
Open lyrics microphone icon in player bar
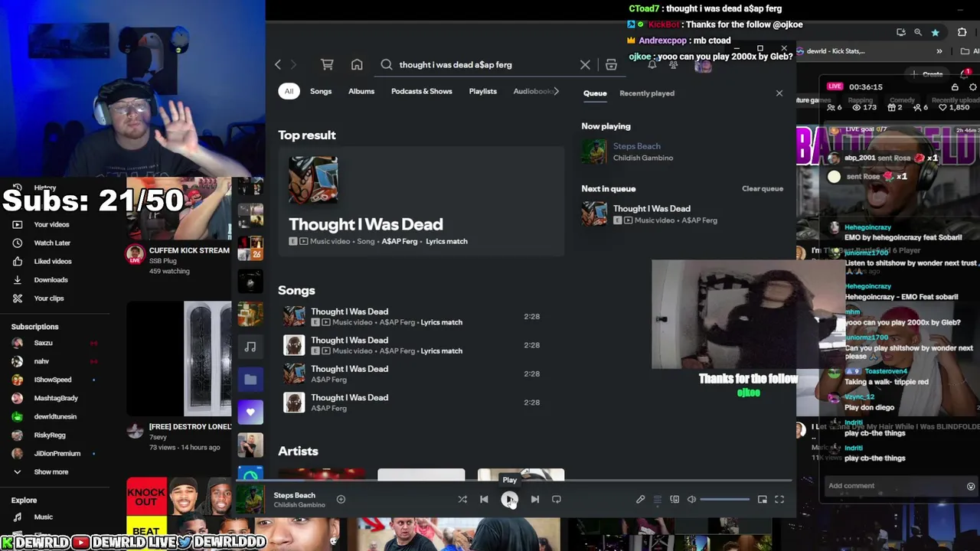click(640, 500)
